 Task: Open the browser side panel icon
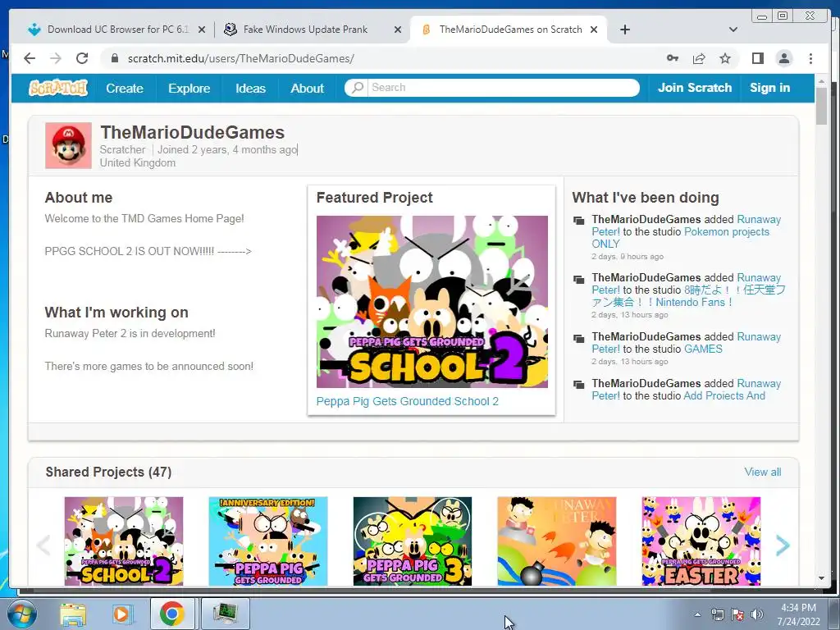click(757, 58)
